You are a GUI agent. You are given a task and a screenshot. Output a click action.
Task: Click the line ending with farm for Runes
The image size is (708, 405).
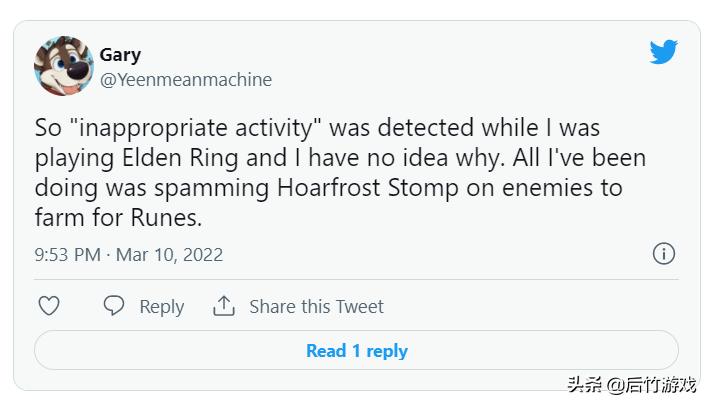click(125, 216)
